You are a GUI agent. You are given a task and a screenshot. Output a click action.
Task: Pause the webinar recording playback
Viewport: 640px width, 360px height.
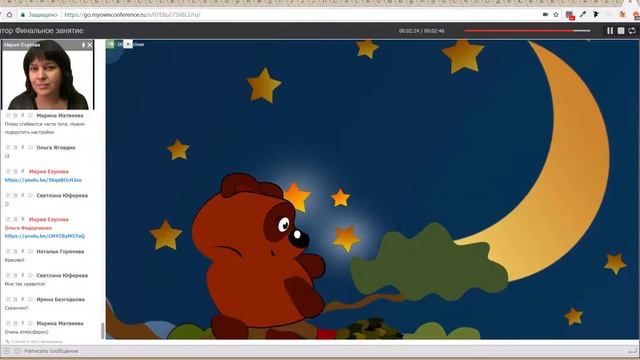click(610, 31)
